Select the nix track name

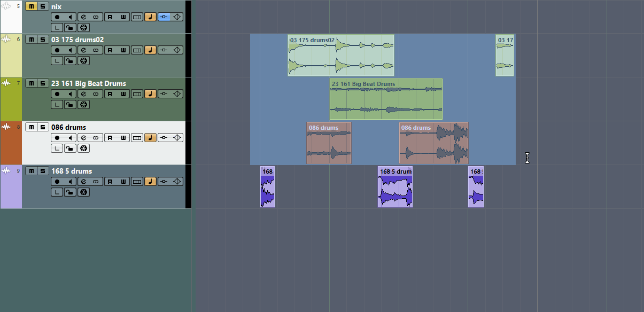[56, 6]
